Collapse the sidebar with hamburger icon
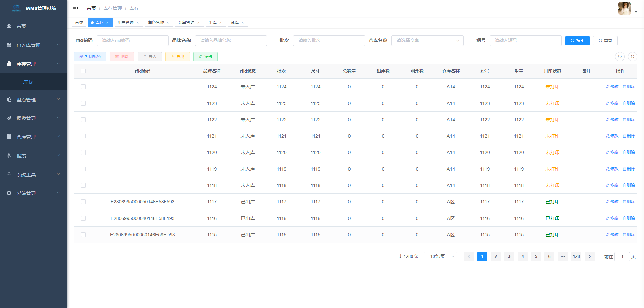The image size is (644, 308). (75, 8)
